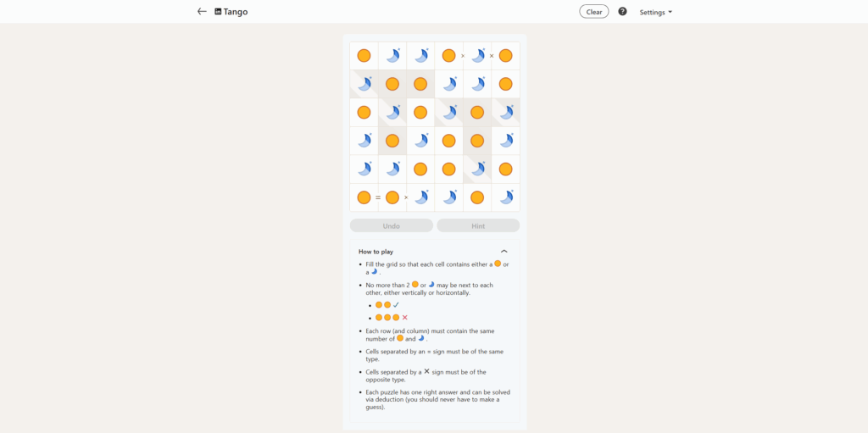Open the help question mark icon
This screenshot has width=868, height=433.
[x=622, y=12]
